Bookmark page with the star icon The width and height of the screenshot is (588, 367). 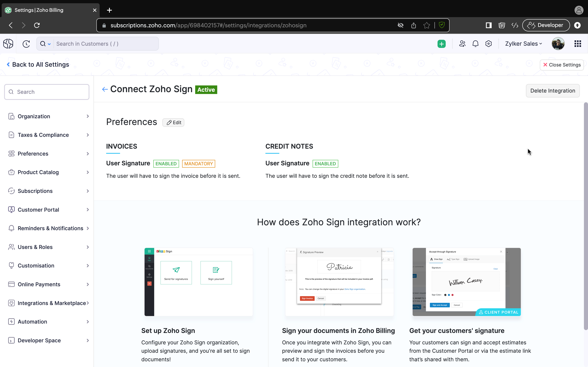pyautogui.click(x=427, y=25)
